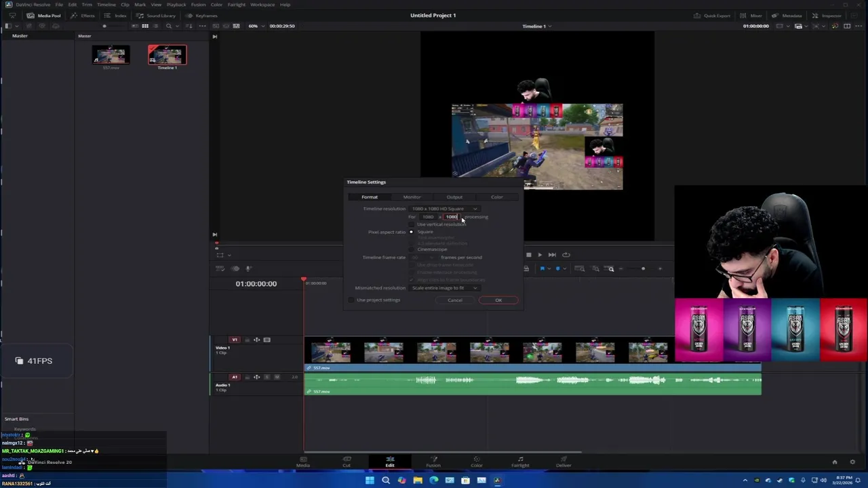Screen dimensions: 868x488
Task: Click the resolution width field
Action: point(428,217)
